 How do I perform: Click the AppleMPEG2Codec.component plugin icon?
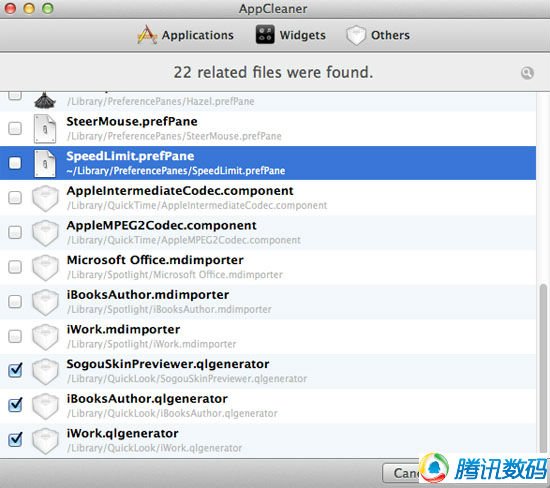pyautogui.click(x=45, y=233)
